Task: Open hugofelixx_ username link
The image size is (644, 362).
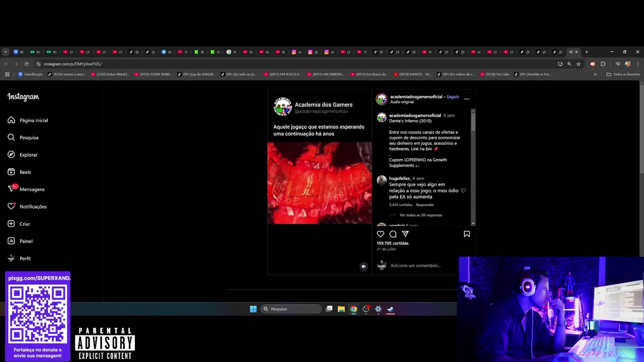Action: tap(400, 178)
